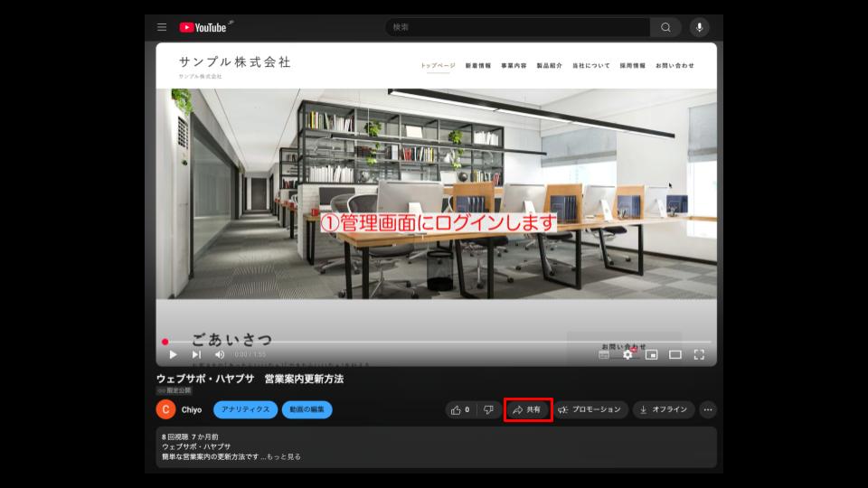Viewport: 868px width, 488px height.
Task: Click the YouTube logo
Action: pyautogui.click(x=203, y=27)
